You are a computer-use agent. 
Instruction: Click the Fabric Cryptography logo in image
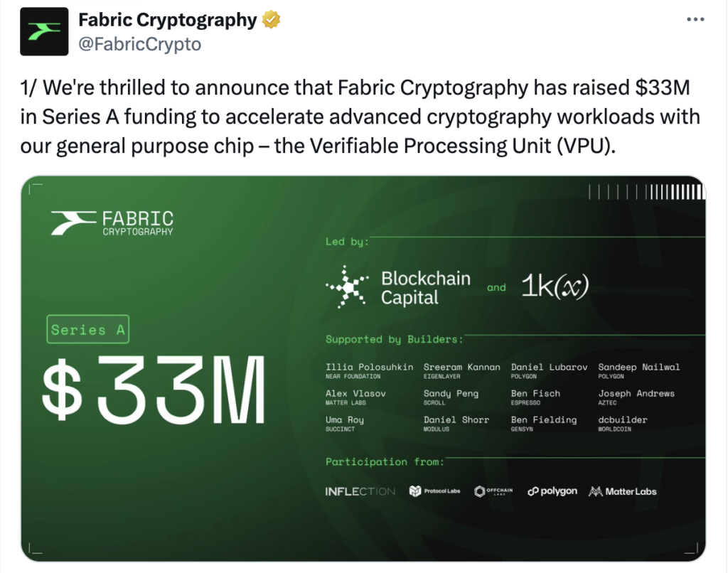pos(112,223)
